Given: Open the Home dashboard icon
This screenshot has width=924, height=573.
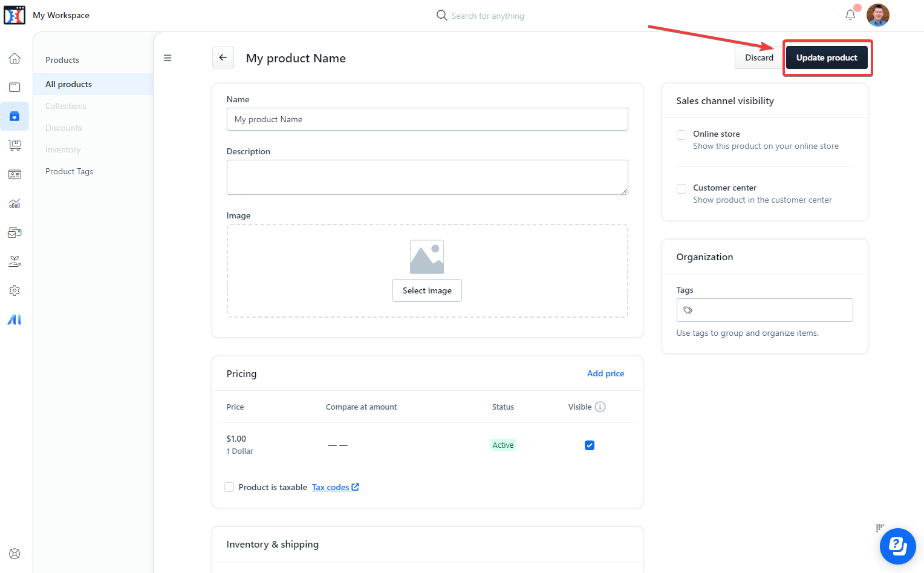Looking at the screenshot, I should tap(15, 58).
